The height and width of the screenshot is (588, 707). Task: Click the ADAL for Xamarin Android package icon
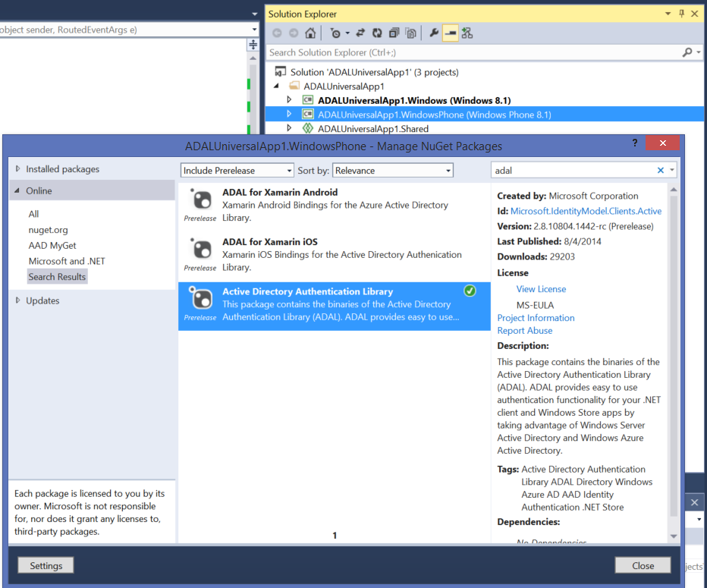[201, 199]
